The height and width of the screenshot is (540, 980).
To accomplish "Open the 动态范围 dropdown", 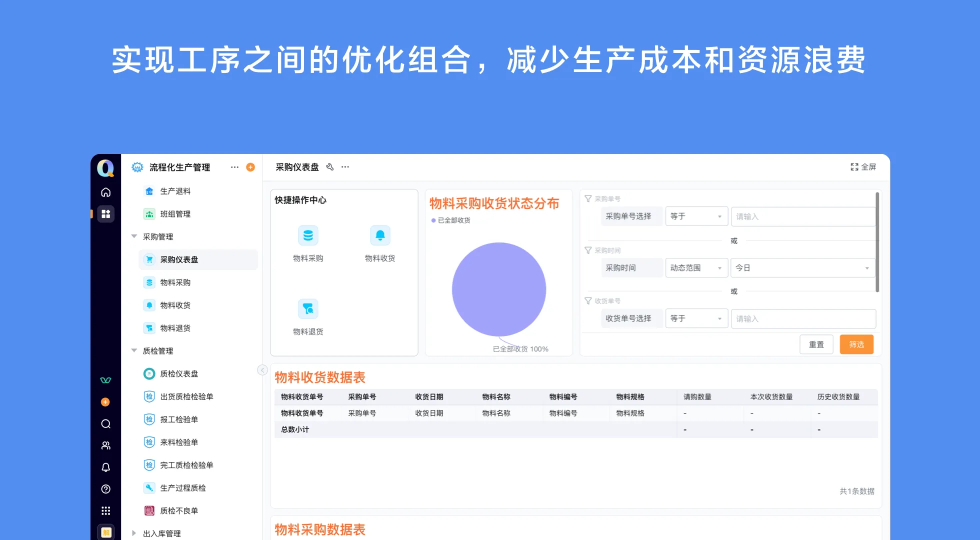I will click(x=696, y=267).
